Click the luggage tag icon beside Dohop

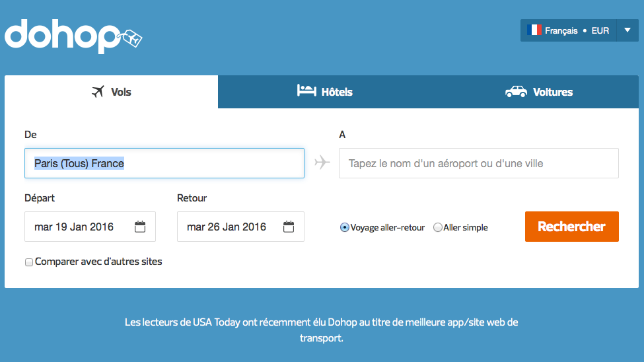131,38
